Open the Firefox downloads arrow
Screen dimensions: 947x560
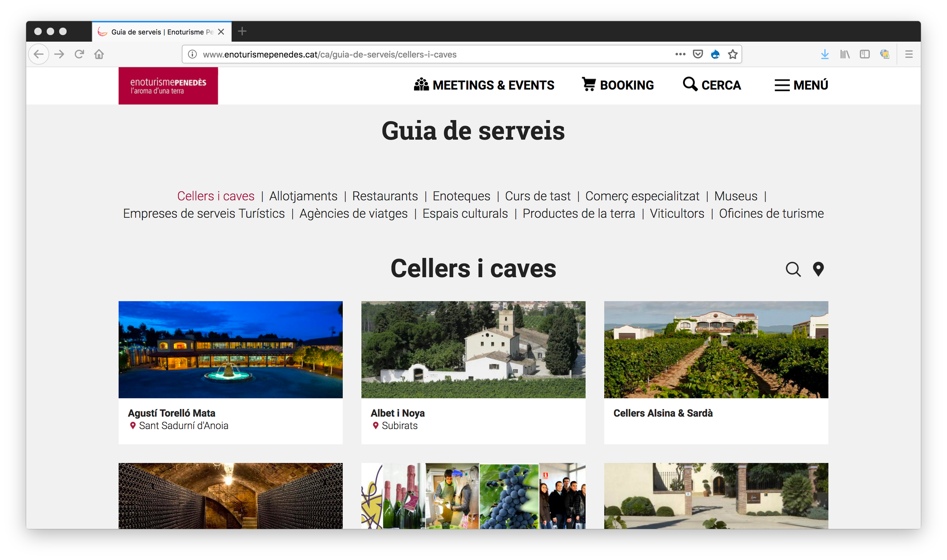pyautogui.click(x=825, y=54)
